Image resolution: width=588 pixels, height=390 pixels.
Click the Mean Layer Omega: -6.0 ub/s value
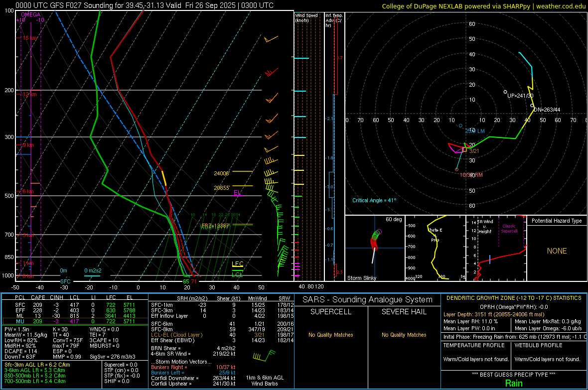tap(548, 328)
